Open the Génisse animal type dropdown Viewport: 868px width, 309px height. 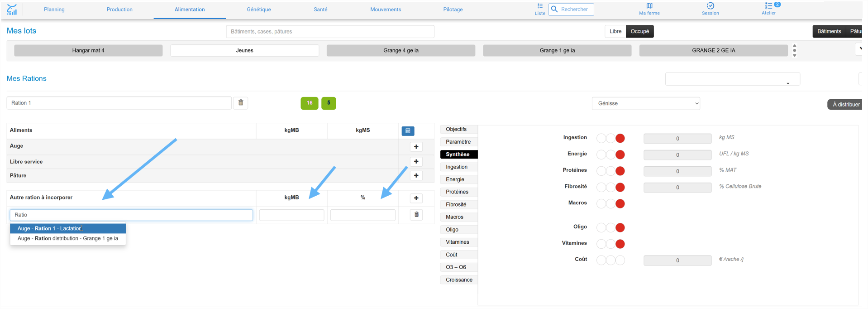tap(646, 103)
